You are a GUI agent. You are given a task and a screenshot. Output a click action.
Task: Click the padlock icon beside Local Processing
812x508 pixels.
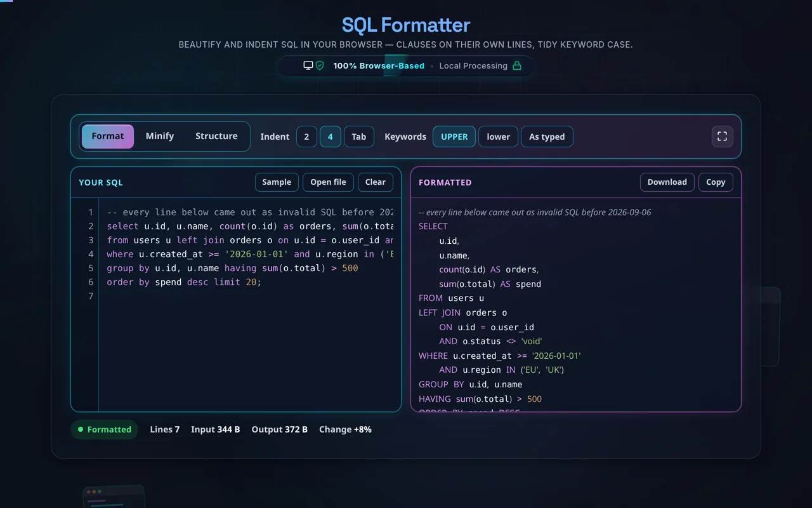coord(517,65)
